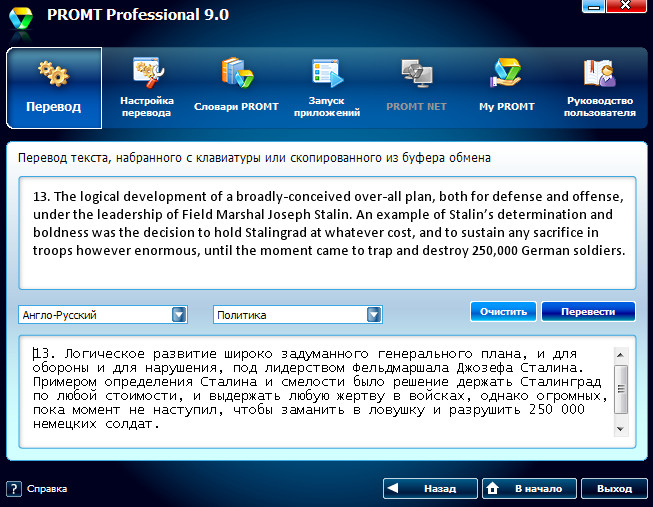Expand the Политика topic dropdown arrow
Screen dimensions: 653x507
374,315
